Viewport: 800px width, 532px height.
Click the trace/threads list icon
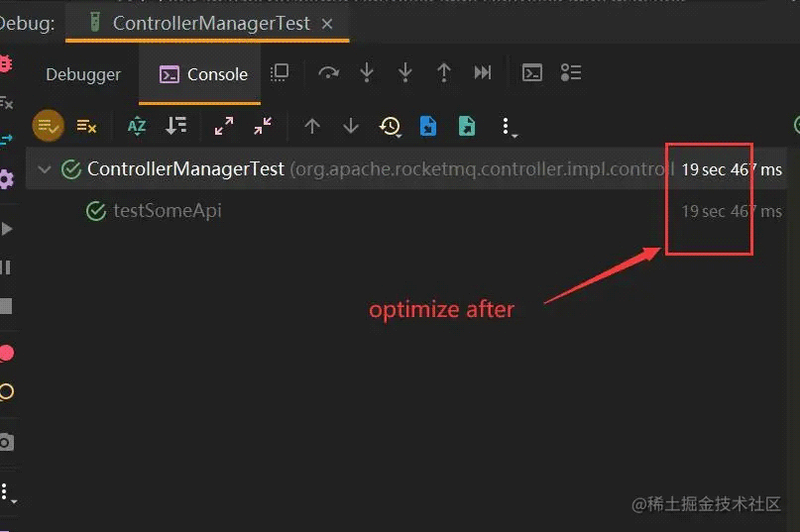pyautogui.click(x=571, y=73)
